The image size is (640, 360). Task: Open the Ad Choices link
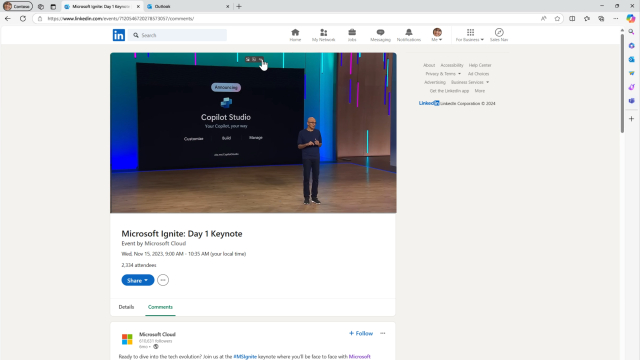(x=478, y=74)
